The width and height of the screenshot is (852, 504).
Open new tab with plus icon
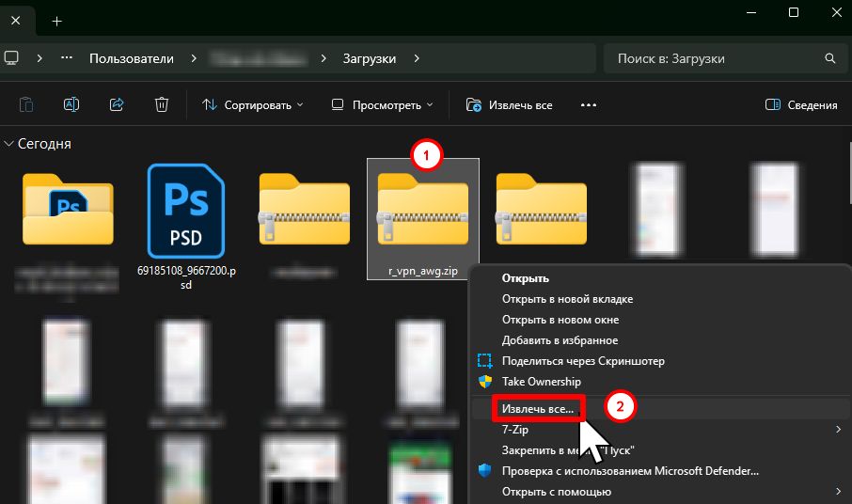(56, 20)
